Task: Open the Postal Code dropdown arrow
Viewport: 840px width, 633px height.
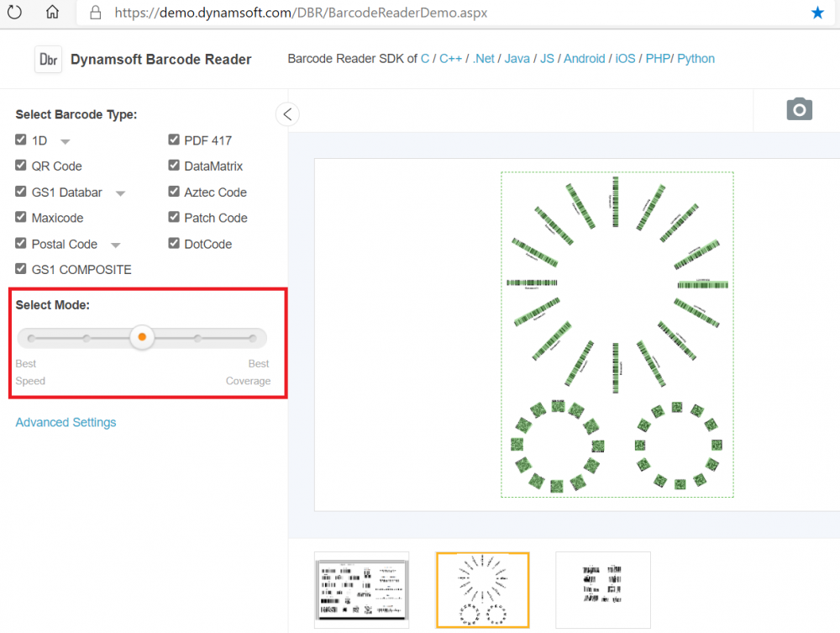Action: click(x=116, y=245)
